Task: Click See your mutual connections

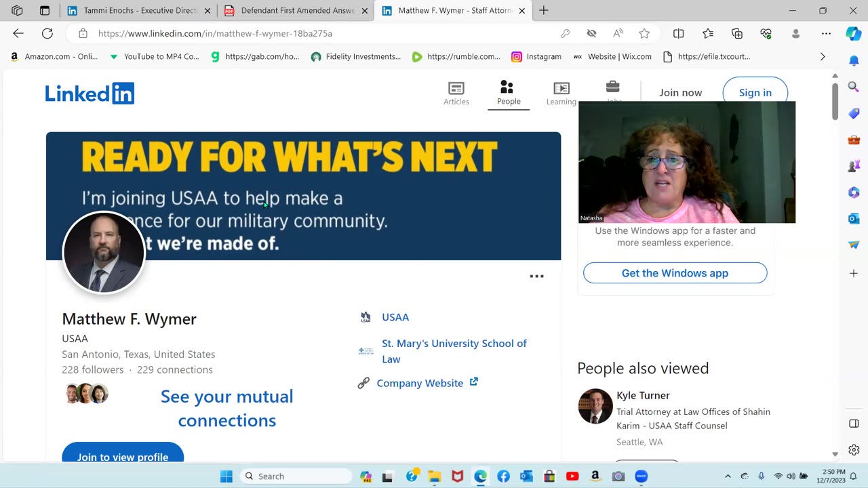Action: click(x=226, y=408)
